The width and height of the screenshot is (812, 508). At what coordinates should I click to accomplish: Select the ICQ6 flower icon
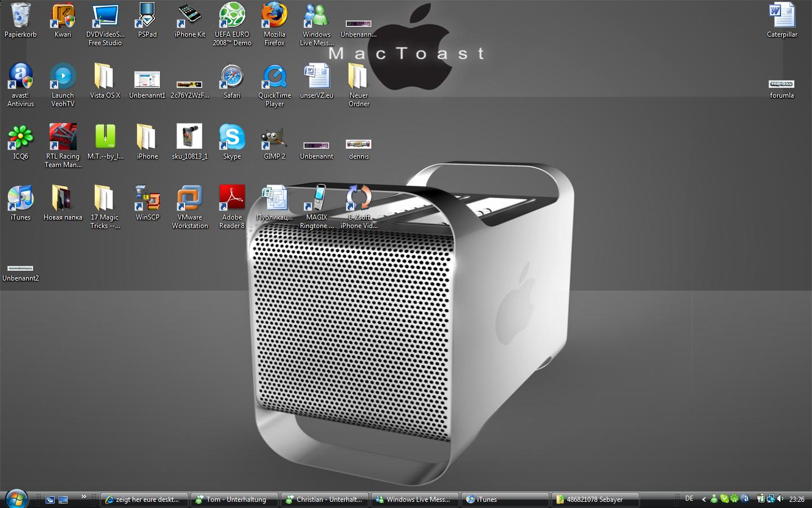point(20,138)
